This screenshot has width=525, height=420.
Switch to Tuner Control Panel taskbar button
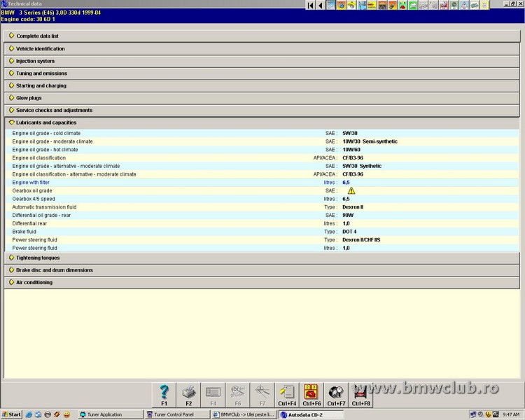176,414
